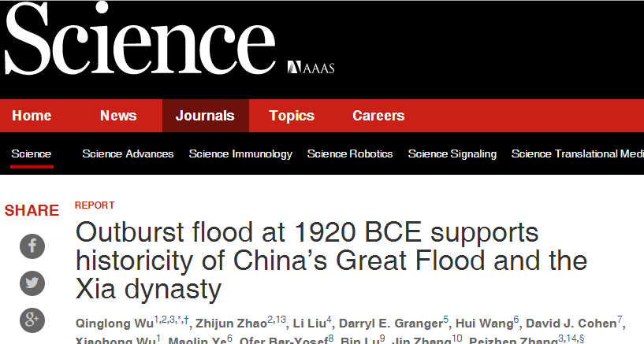
Task: Share on Google Plus icon
Action: (32, 320)
